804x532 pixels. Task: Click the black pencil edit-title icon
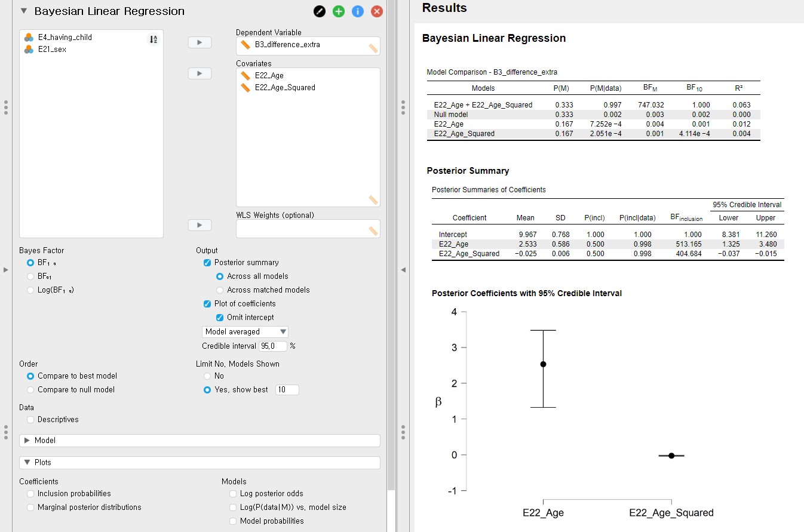(320, 11)
